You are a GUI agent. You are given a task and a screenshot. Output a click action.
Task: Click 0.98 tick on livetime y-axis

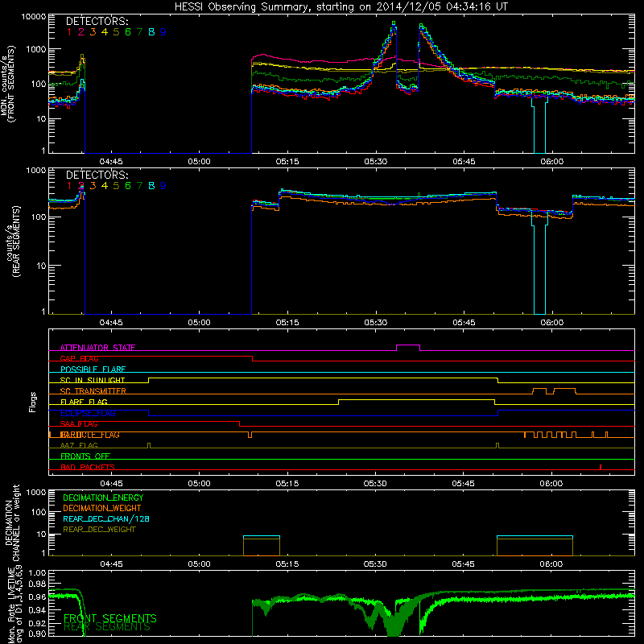click(38, 584)
